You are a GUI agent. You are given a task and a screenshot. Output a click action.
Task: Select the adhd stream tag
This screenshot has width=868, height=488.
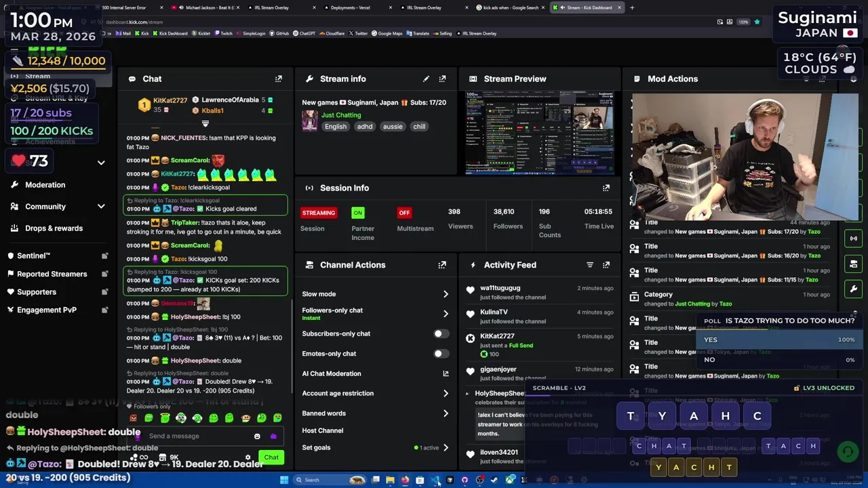point(365,127)
